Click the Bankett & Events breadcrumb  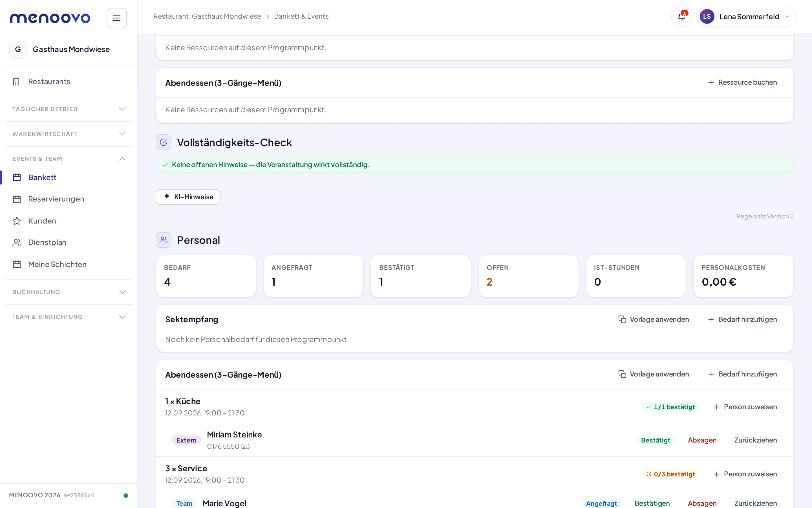[301, 16]
